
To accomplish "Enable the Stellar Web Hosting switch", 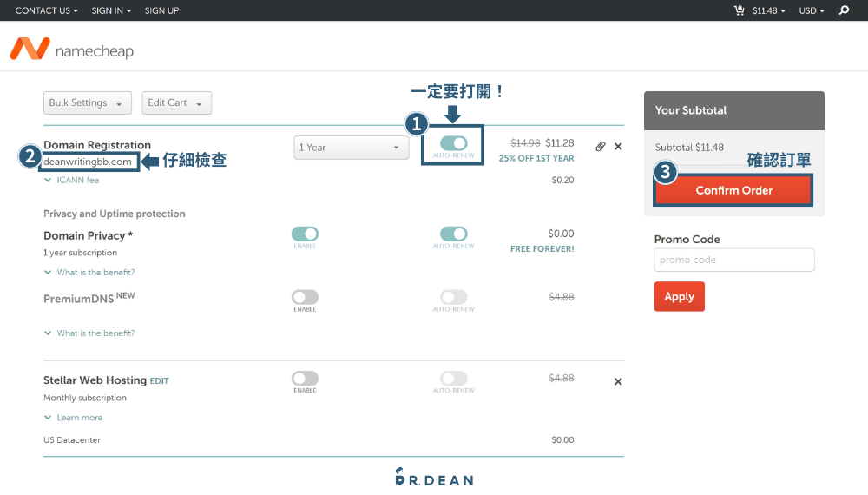I will (x=305, y=378).
